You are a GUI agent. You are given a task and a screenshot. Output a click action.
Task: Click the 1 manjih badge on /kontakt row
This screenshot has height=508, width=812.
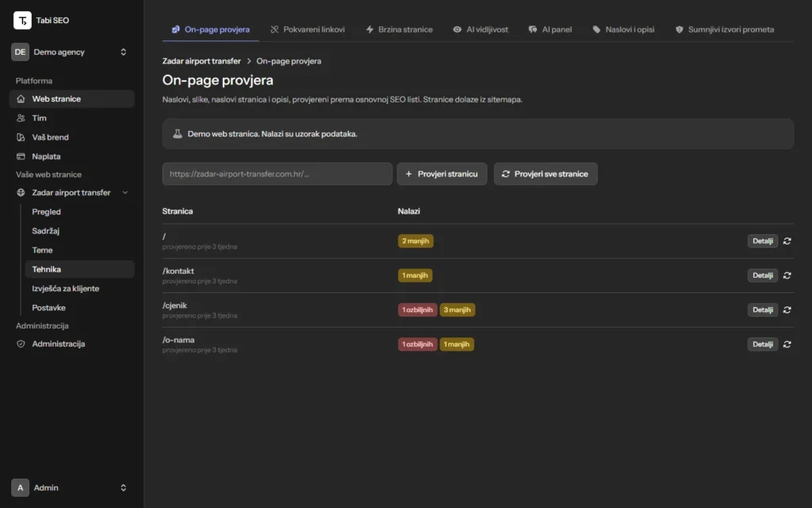[x=415, y=275]
